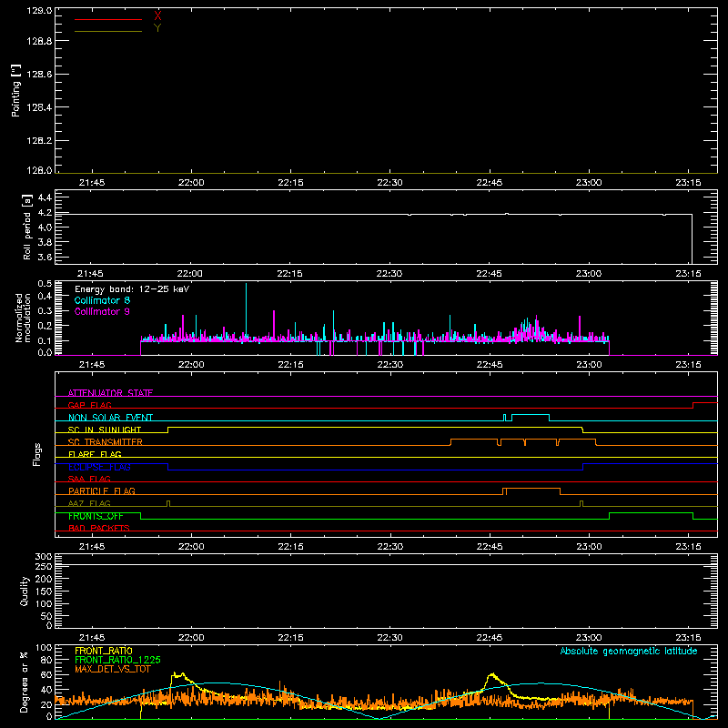
Task: Select the BAD_PACKETS flag label
Action: (x=99, y=528)
